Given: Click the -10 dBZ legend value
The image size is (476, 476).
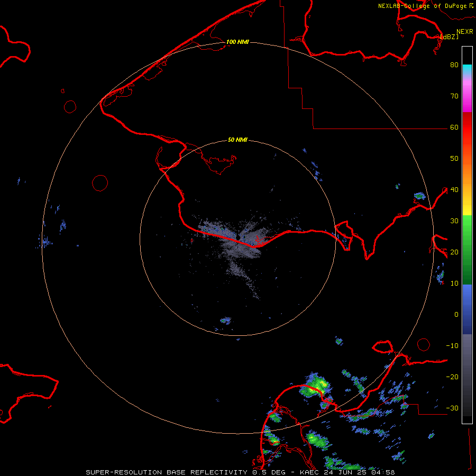Looking at the screenshot, I should pyautogui.click(x=452, y=345).
